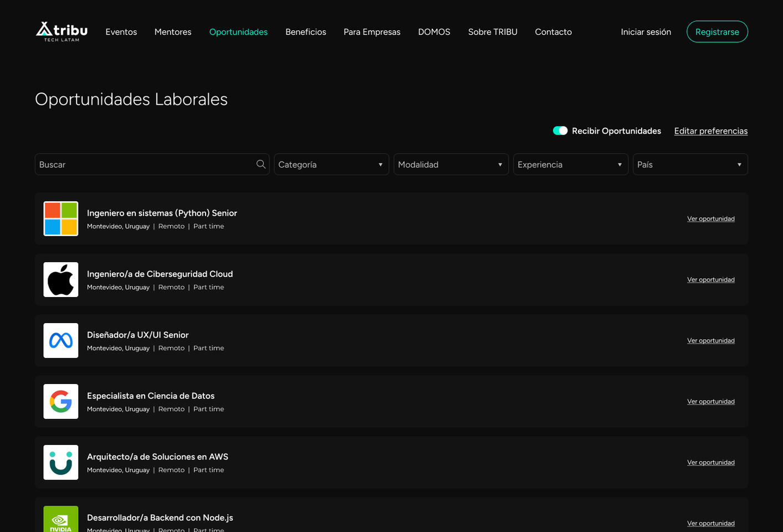Click the smiley U logo for AWS job
Viewport: 783px width, 532px height.
click(x=61, y=463)
